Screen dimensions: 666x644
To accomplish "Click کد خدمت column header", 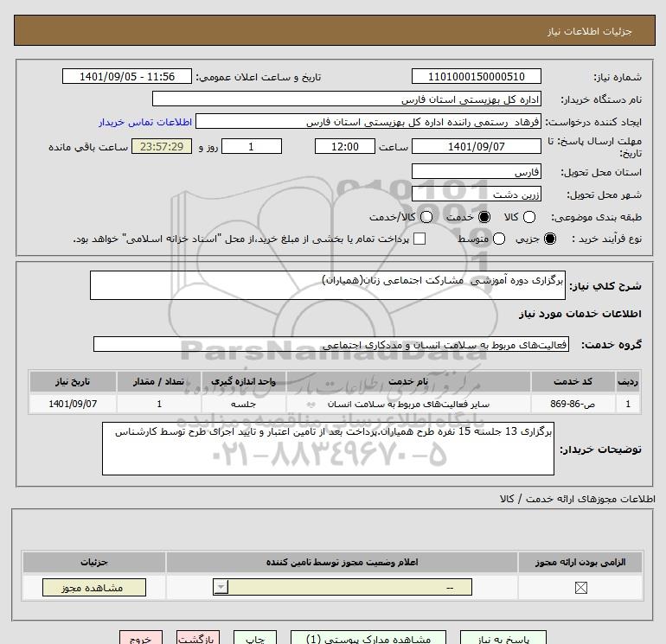I will 573,381.
